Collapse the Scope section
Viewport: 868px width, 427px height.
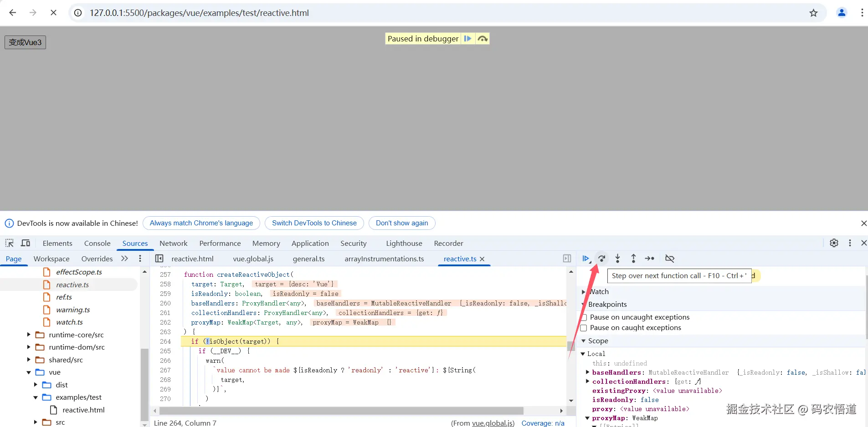(583, 341)
